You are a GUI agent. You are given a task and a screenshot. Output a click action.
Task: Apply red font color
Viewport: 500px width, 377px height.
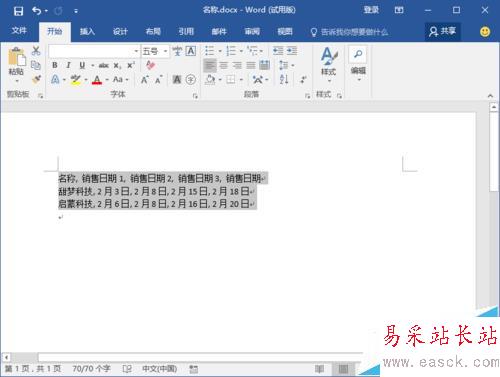(97, 80)
